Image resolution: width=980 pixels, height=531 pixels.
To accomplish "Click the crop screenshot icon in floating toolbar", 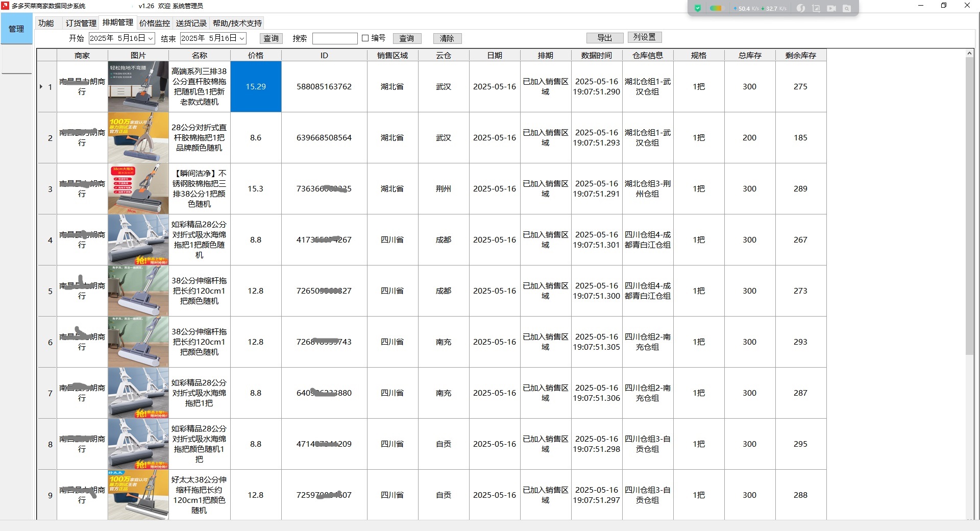I will tap(816, 8).
